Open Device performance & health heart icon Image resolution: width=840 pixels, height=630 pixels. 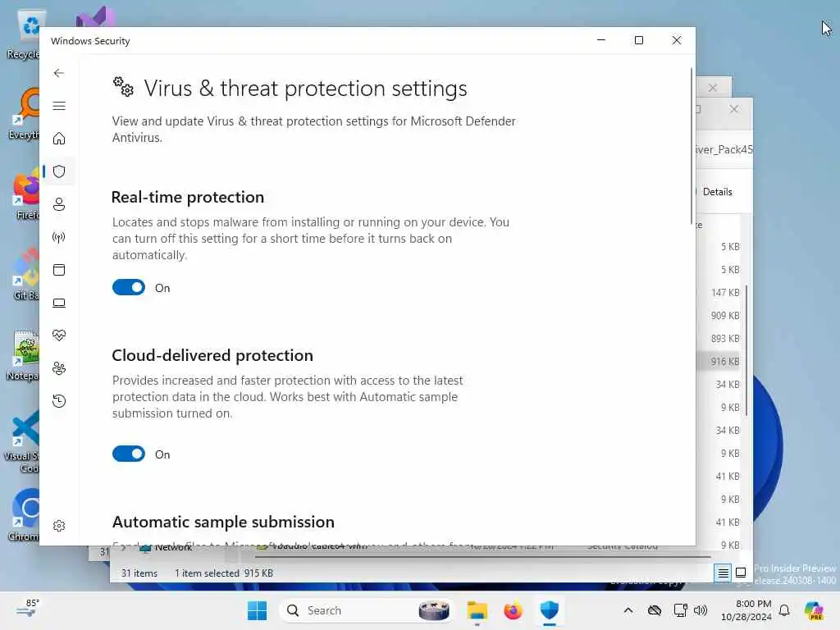(x=59, y=336)
